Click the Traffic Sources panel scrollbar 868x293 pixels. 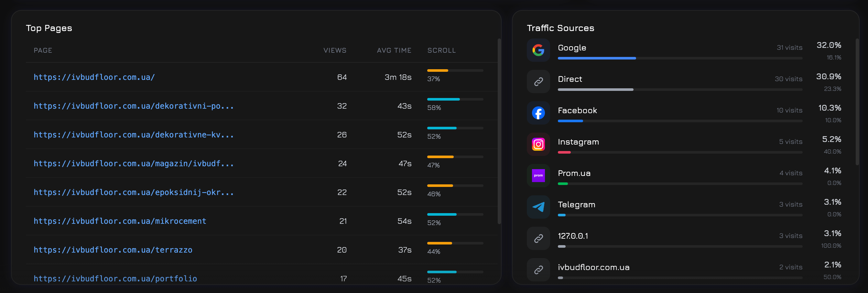[x=857, y=102]
